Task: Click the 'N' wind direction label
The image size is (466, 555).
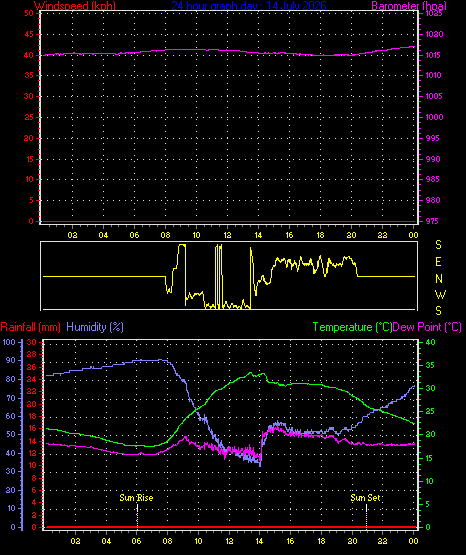Action: (x=439, y=279)
